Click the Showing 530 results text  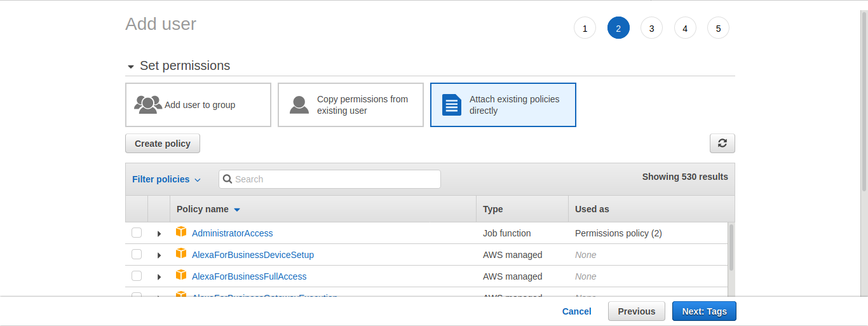[685, 177]
